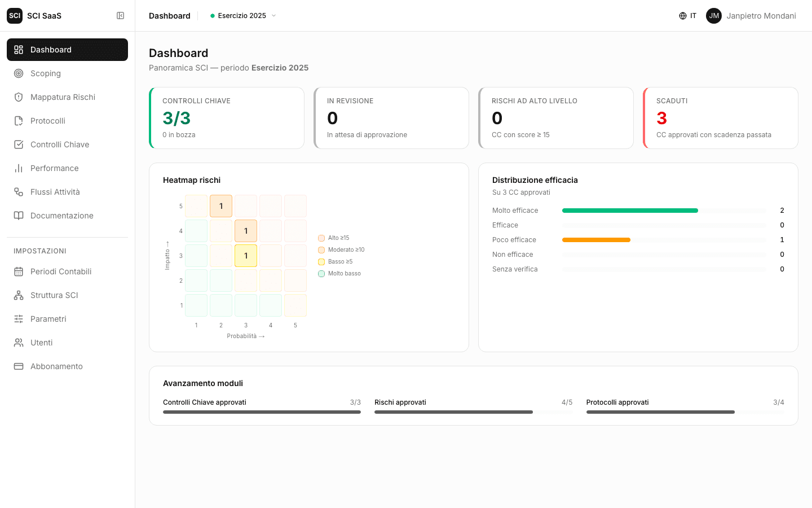The height and width of the screenshot is (508, 812).
Task: Click the Poco efficace orange progress bar
Action: click(x=596, y=240)
